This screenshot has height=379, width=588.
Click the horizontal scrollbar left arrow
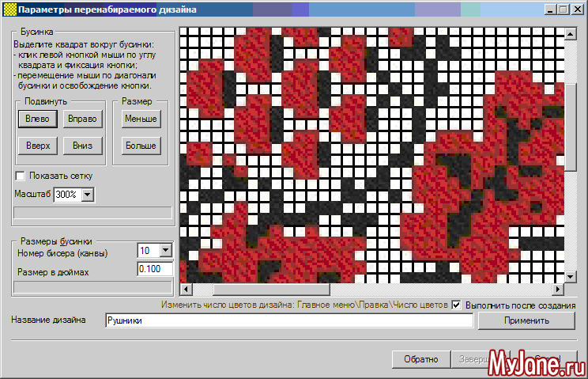coord(186,289)
